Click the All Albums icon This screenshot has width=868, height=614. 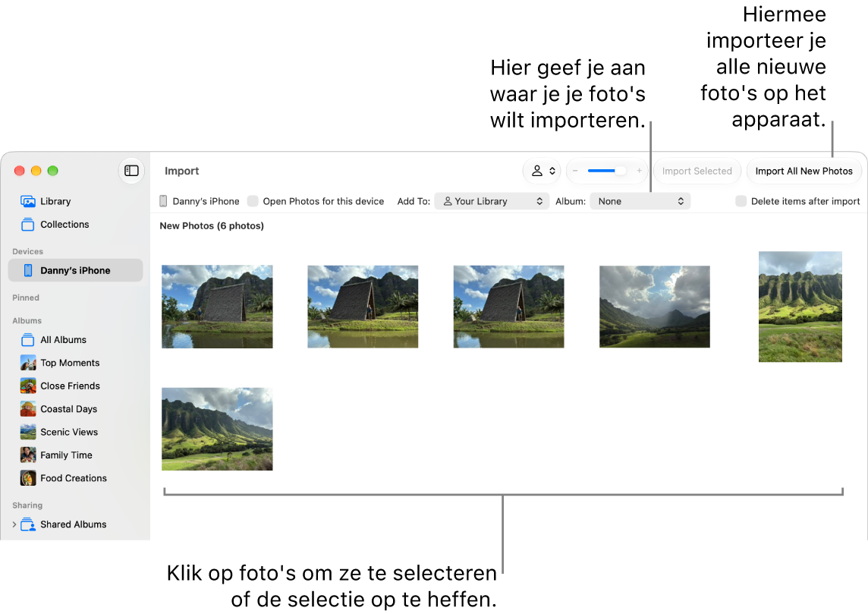click(27, 340)
